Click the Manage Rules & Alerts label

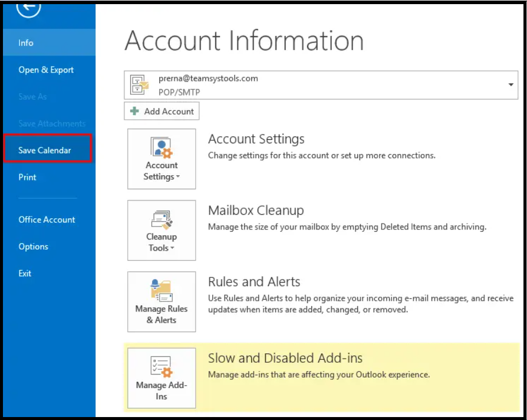162,314
